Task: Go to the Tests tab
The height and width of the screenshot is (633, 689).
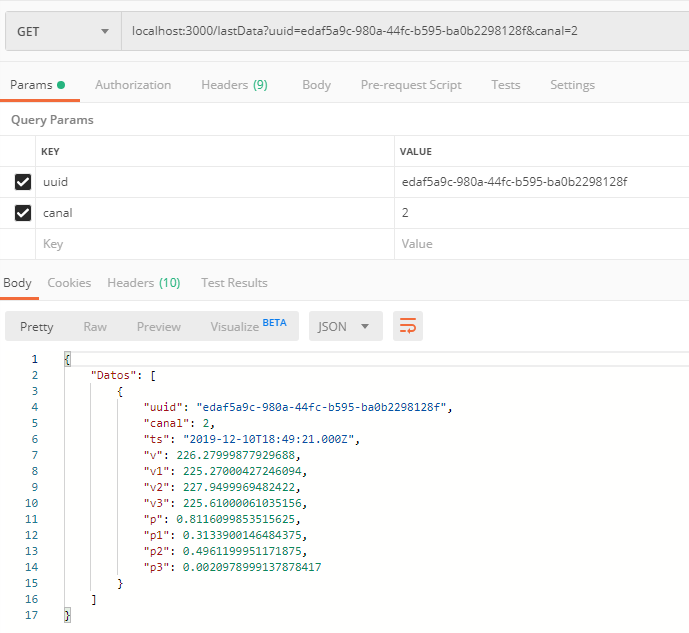Action: coord(505,85)
